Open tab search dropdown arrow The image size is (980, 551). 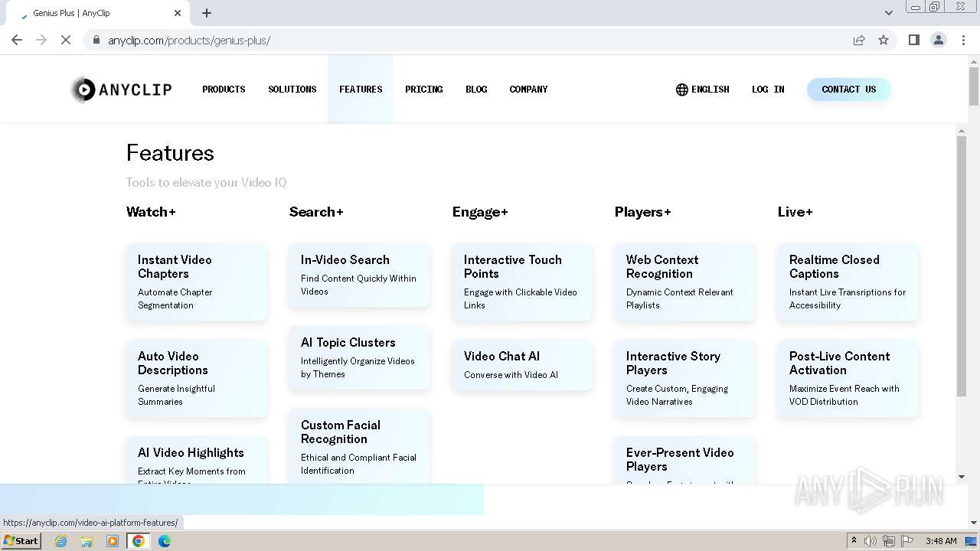coord(888,13)
